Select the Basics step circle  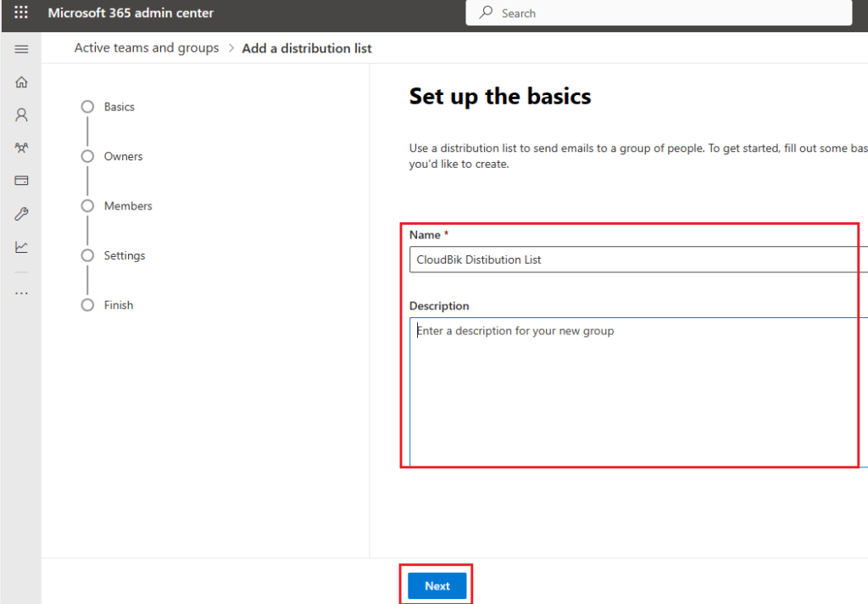click(87, 106)
